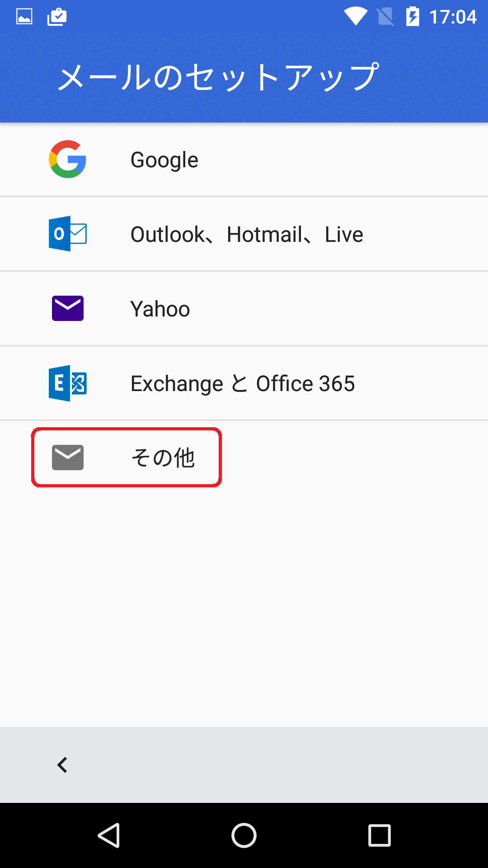488x868 pixels.
Task: Choose Exchange と Office 365 option
Action: (244, 383)
